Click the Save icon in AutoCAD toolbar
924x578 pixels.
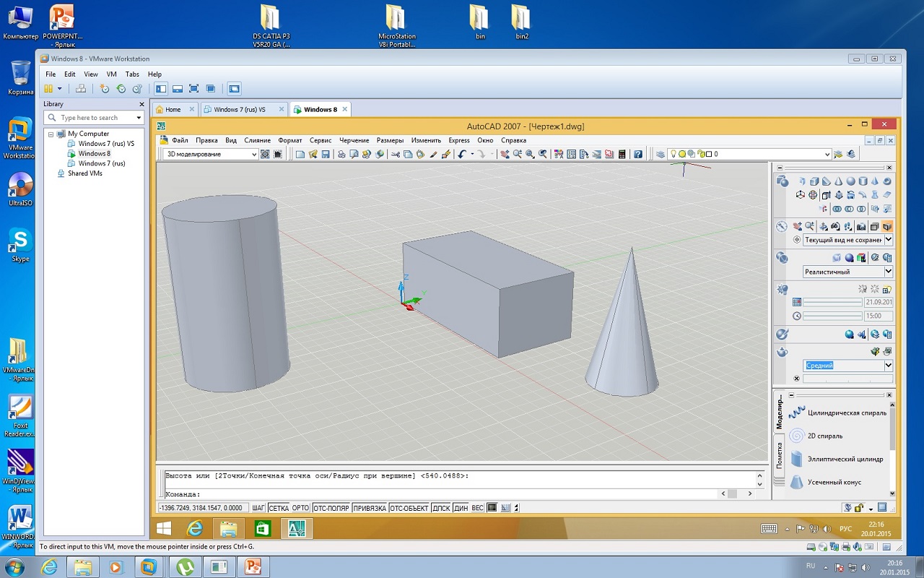326,154
